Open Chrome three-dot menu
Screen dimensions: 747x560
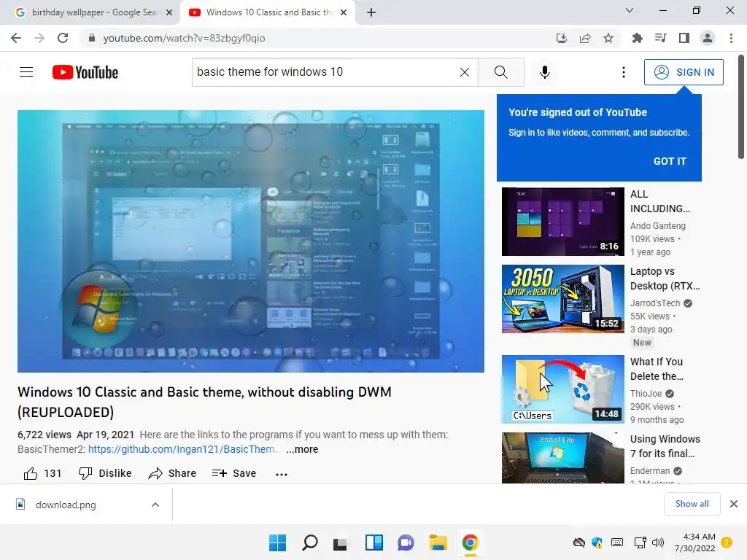(731, 38)
